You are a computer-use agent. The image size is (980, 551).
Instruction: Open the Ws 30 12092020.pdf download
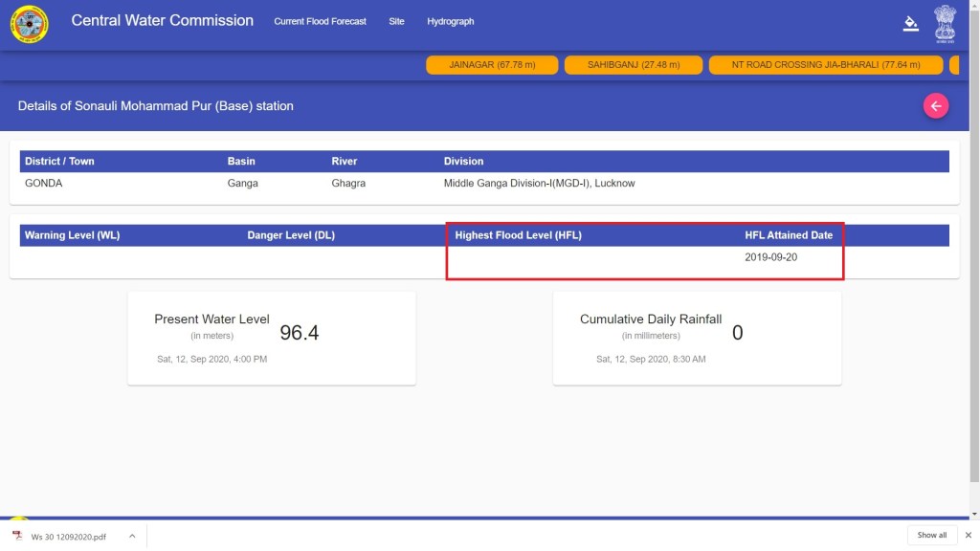[x=68, y=536]
